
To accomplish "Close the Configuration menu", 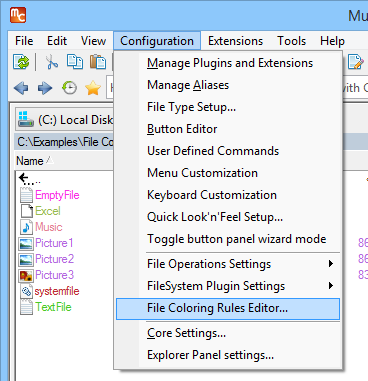I will 157,41.
